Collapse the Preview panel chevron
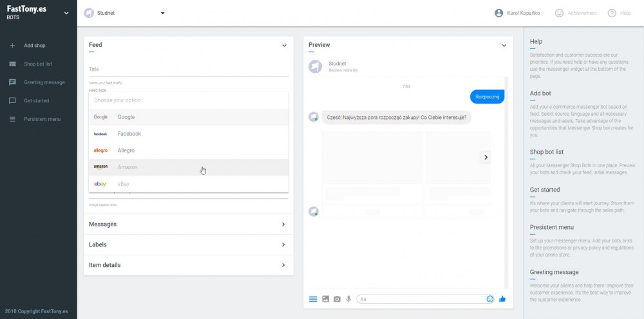 pyautogui.click(x=504, y=46)
